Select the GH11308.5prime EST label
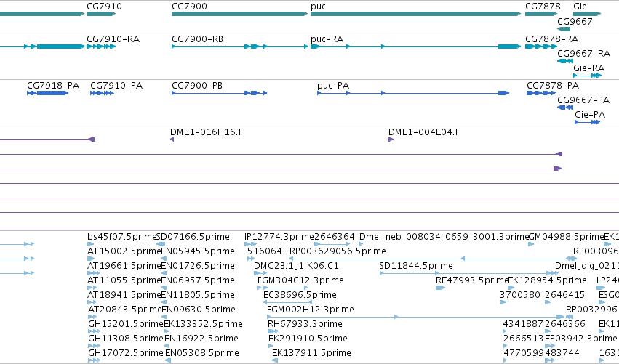 (126, 339)
